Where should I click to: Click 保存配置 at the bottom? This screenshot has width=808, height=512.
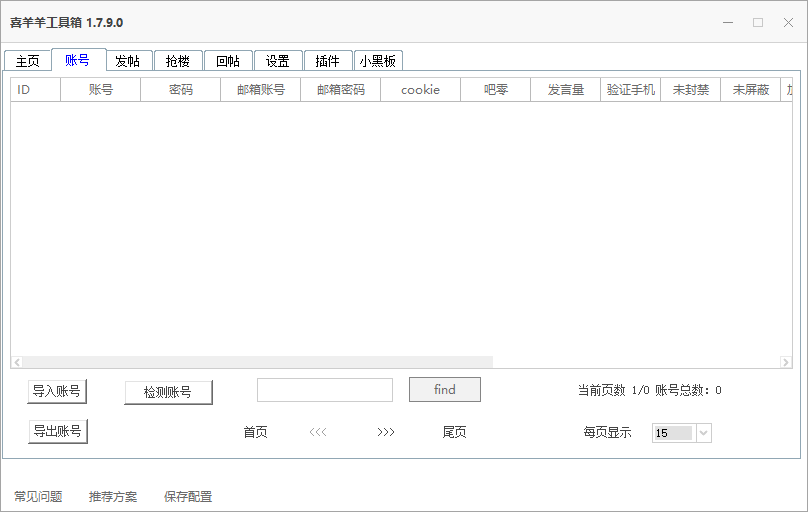click(188, 497)
